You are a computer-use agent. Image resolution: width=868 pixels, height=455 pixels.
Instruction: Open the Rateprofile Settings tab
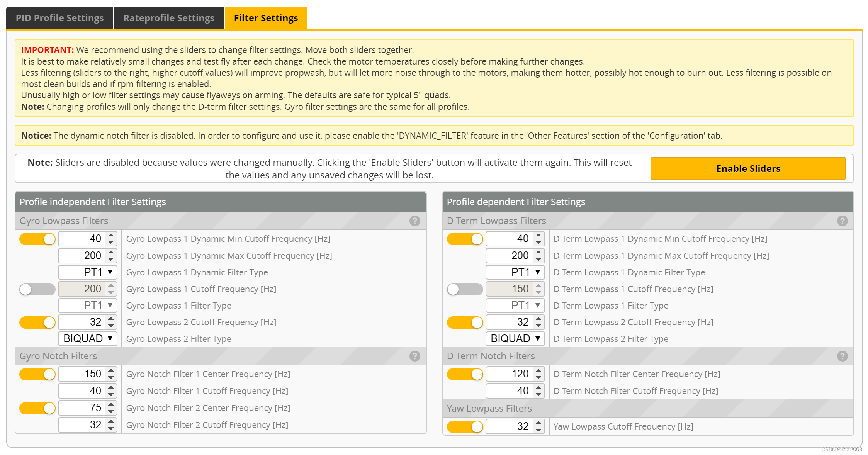tap(168, 18)
